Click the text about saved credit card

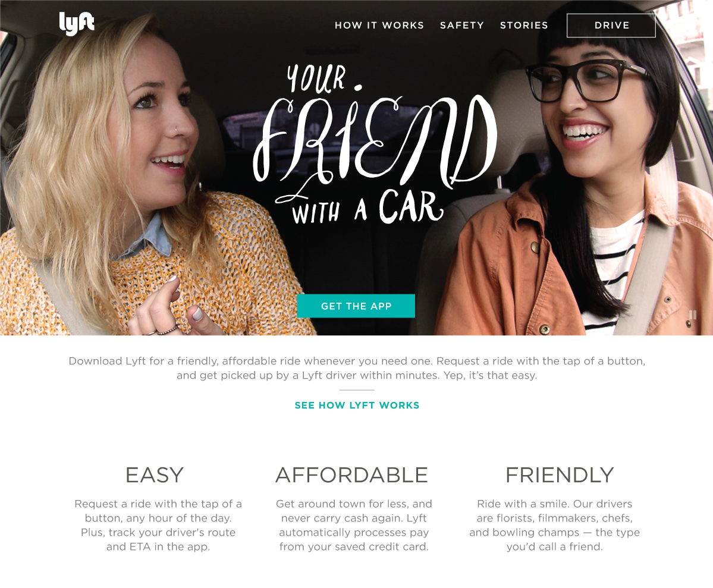tap(354, 539)
